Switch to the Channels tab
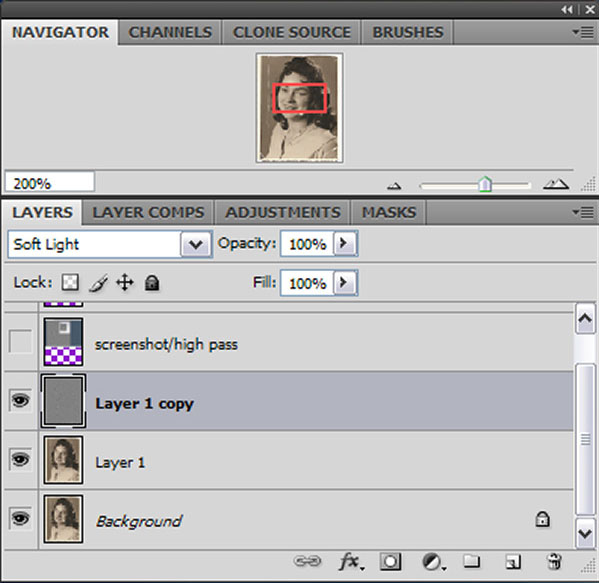This screenshot has height=583, width=599. [x=170, y=32]
